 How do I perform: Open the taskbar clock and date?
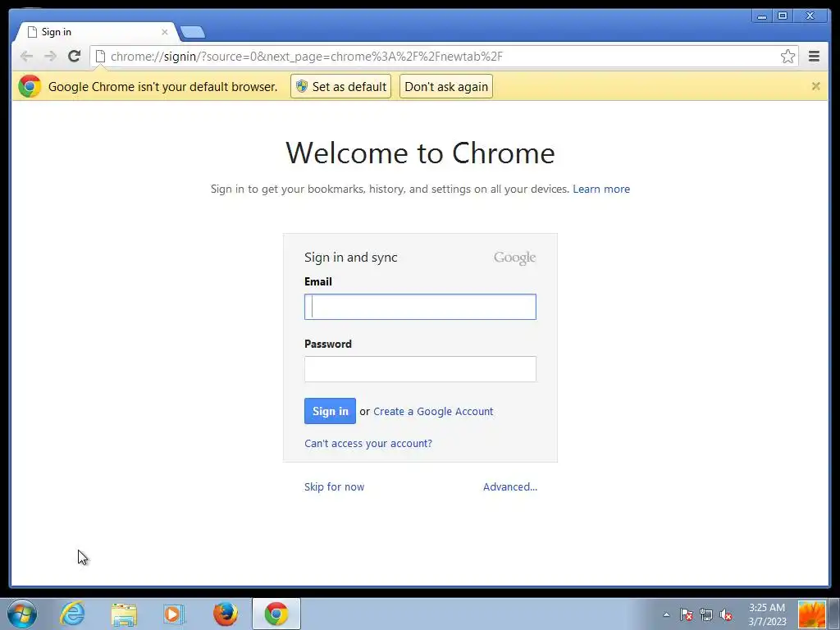[x=767, y=614]
